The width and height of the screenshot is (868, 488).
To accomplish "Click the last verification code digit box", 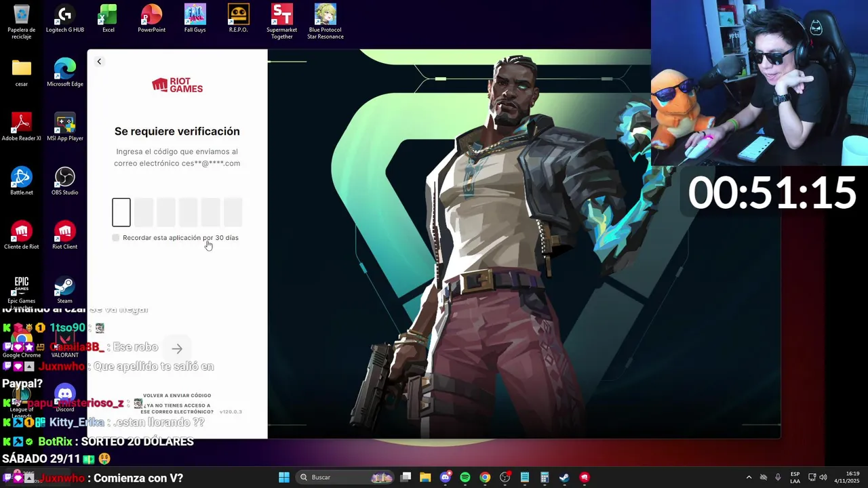I will [x=233, y=212].
